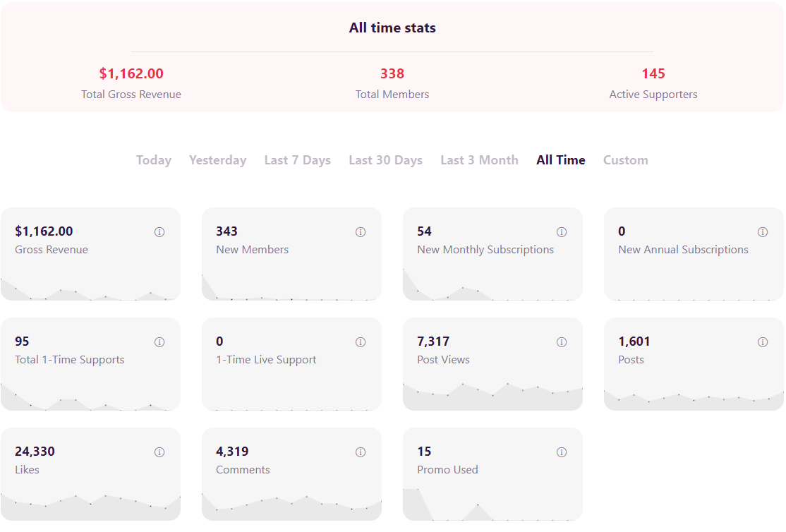786x532 pixels.
Task: Select the Yesterday time range
Action: point(217,160)
